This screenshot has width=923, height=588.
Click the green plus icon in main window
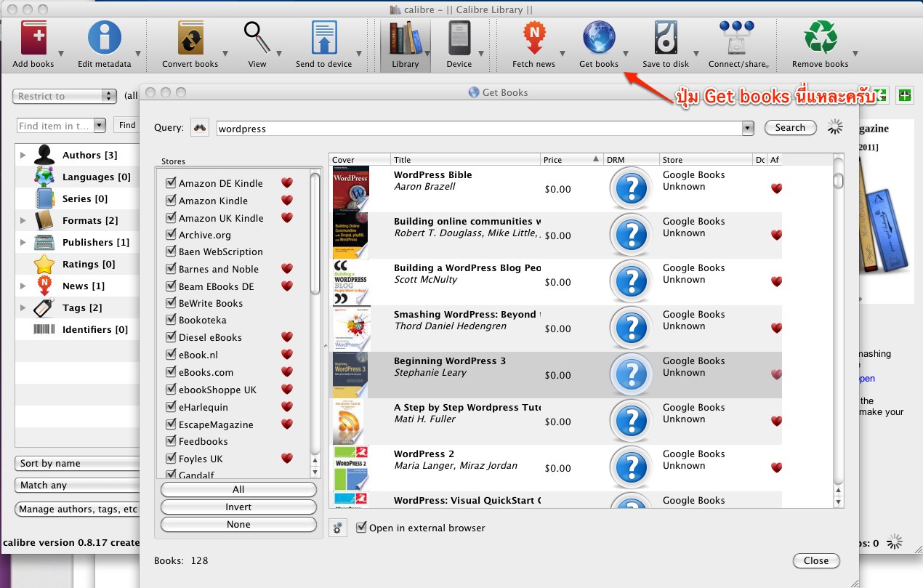[x=904, y=95]
